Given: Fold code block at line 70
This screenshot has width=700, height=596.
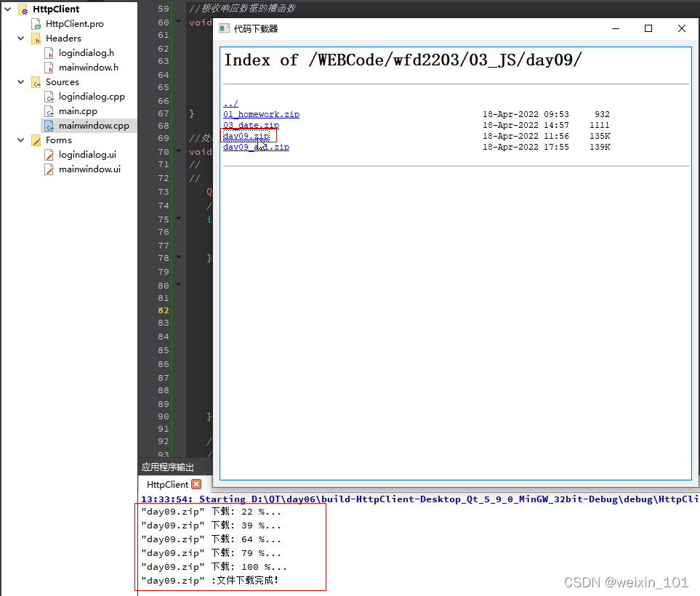Looking at the screenshot, I should pyautogui.click(x=179, y=151).
